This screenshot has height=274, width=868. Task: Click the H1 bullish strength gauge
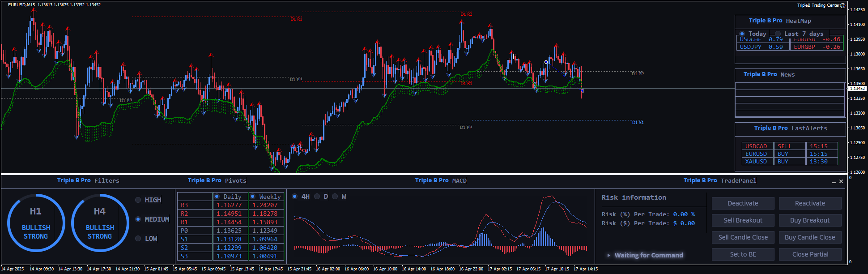pos(36,223)
